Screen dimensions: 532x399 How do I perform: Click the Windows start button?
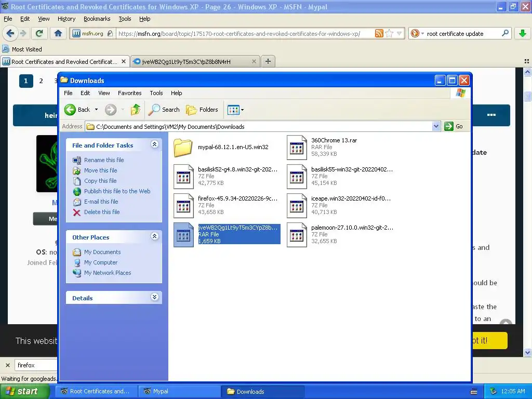24,391
